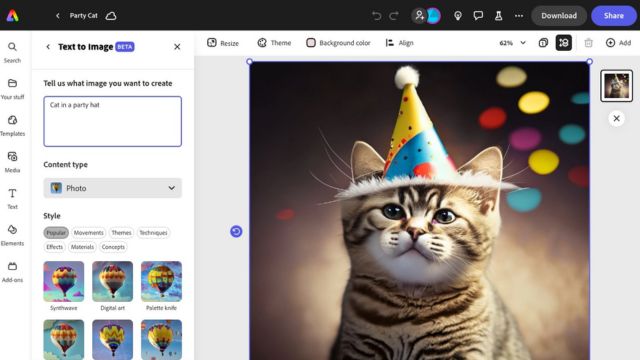
Task: Click the Party Cat project title
Action: [83, 16]
